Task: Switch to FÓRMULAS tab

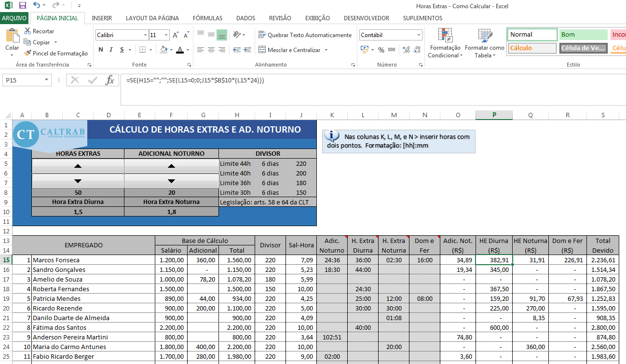Action: tap(207, 18)
